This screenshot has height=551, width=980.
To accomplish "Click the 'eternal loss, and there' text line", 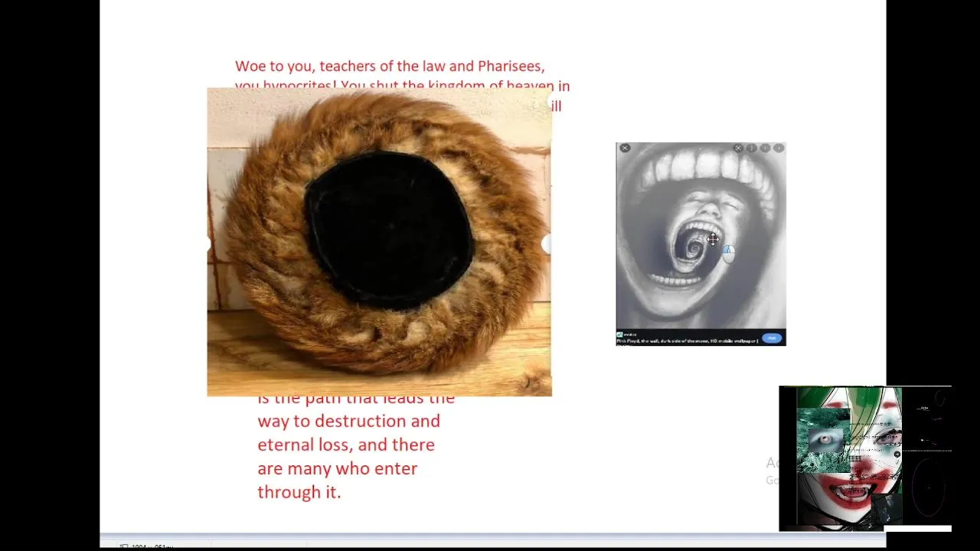I will 346,445.
